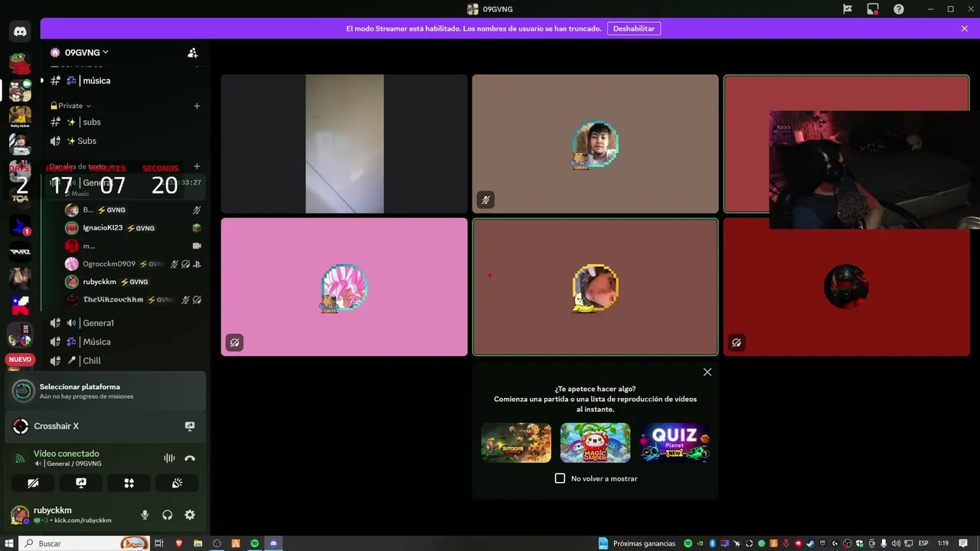Mute microphone in user panel
The height and width of the screenshot is (551, 980).
click(145, 515)
